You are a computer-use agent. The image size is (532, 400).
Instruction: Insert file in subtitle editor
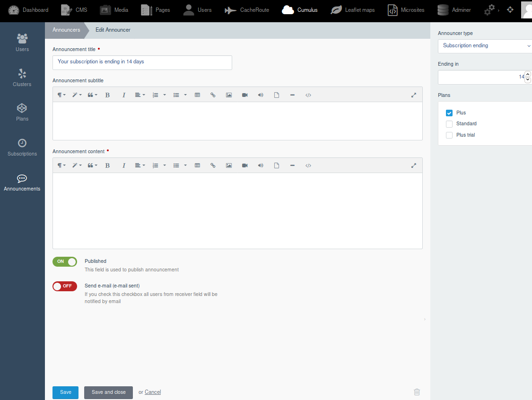(x=277, y=95)
